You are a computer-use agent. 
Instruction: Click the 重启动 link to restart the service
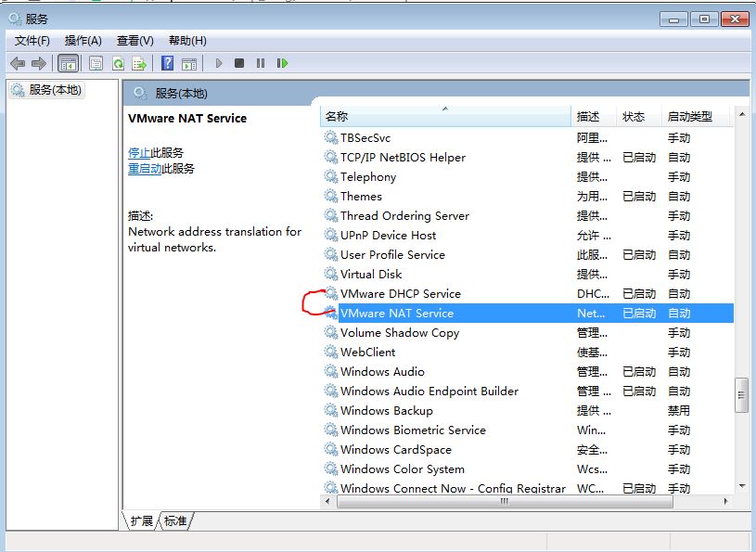click(x=145, y=169)
